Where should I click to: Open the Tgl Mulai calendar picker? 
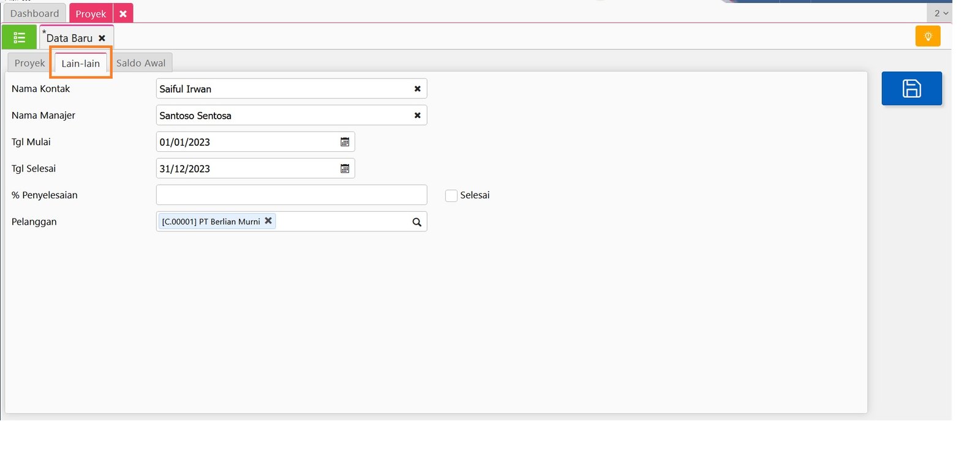point(345,142)
